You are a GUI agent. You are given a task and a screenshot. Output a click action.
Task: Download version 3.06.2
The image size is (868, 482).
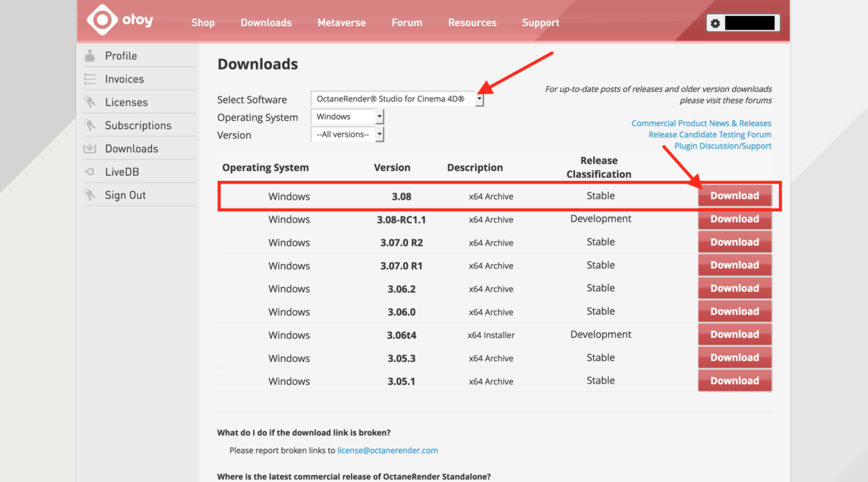pos(735,289)
